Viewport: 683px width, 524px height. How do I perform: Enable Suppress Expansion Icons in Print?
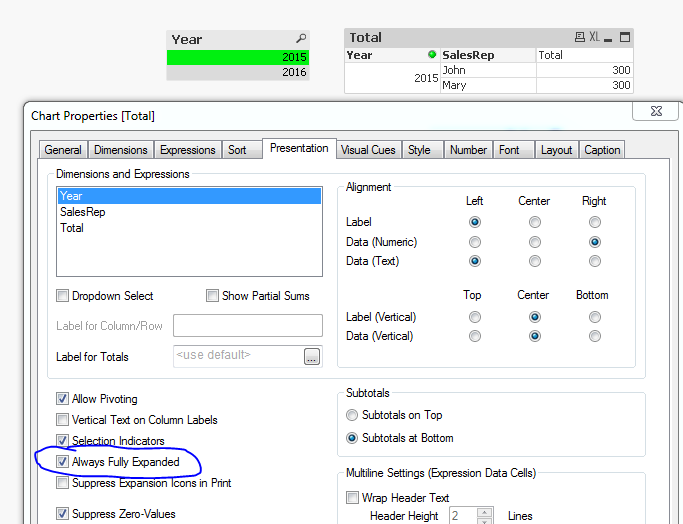click(x=62, y=483)
